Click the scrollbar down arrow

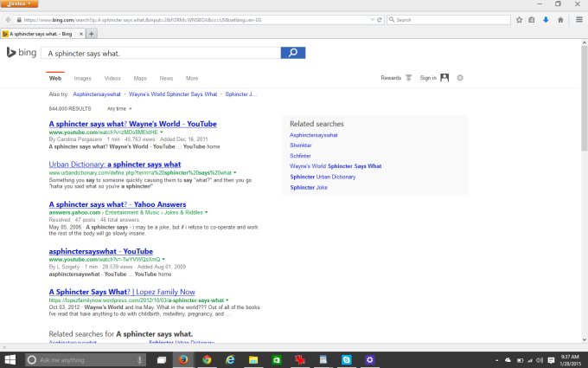585,339
